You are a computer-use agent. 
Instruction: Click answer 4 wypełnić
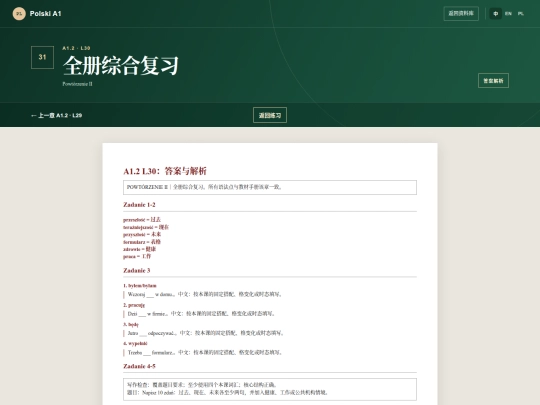pos(135,343)
